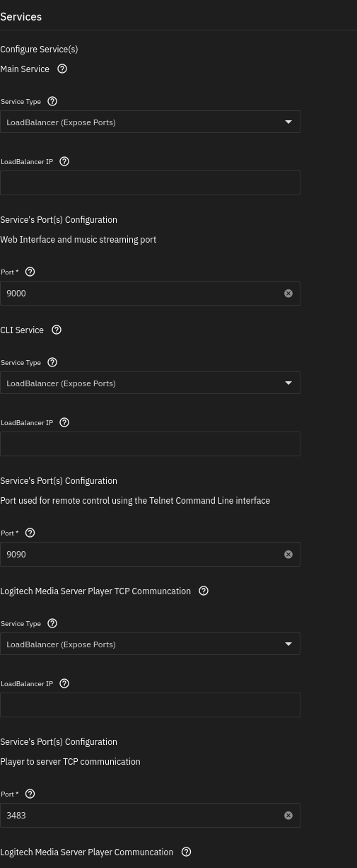The height and width of the screenshot is (868, 357).
Task: Click help icon beside Port 9000 label
Action: tap(30, 272)
